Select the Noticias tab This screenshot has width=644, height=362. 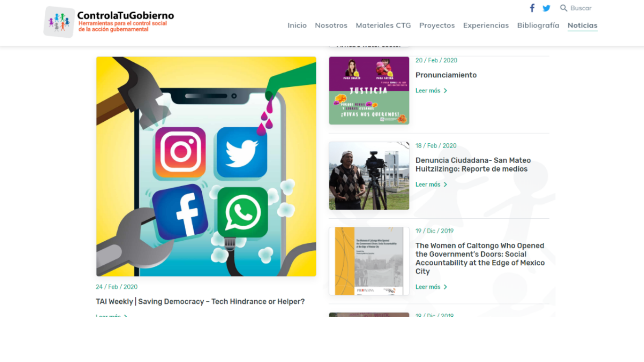tap(582, 25)
